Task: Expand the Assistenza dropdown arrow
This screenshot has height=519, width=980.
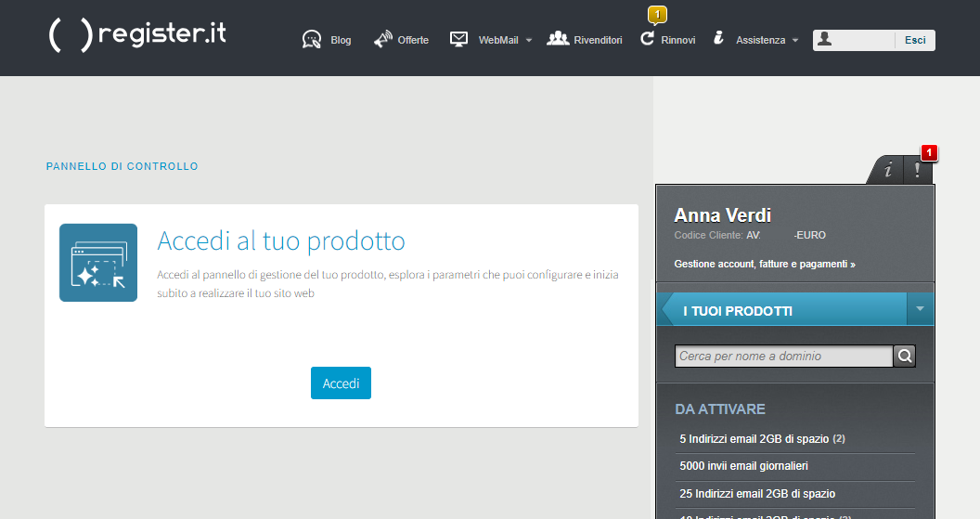Action: tap(795, 41)
